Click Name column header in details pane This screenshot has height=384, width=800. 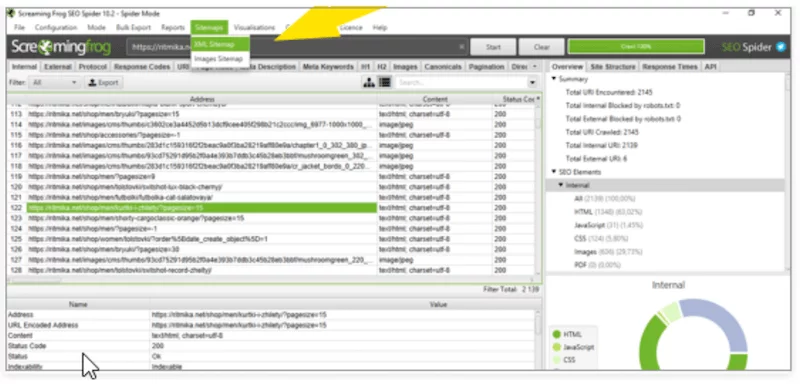tap(78, 304)
